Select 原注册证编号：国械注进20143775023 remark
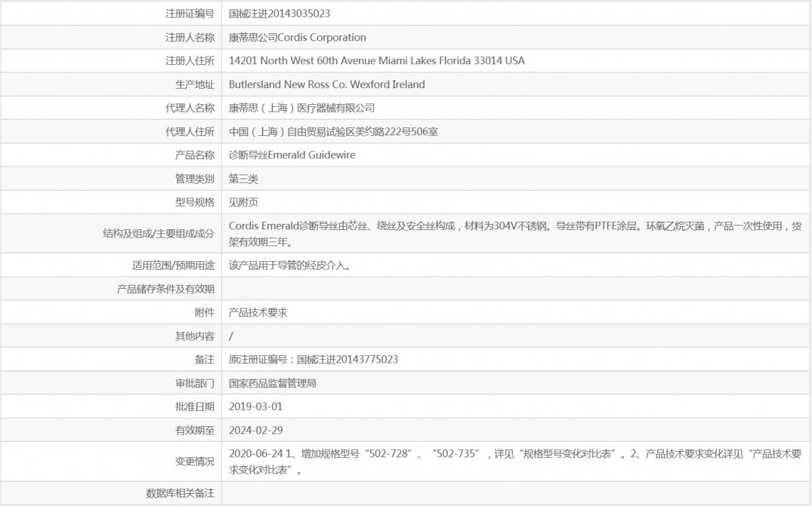Image resolution: width=812 pixels, height=506 pixels. pos(314,360)
